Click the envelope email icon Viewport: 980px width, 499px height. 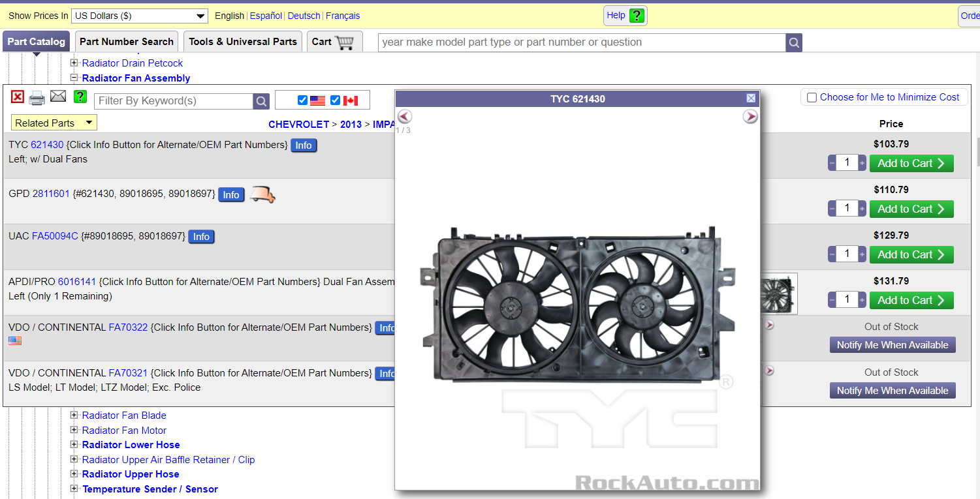tap(58, 97)
